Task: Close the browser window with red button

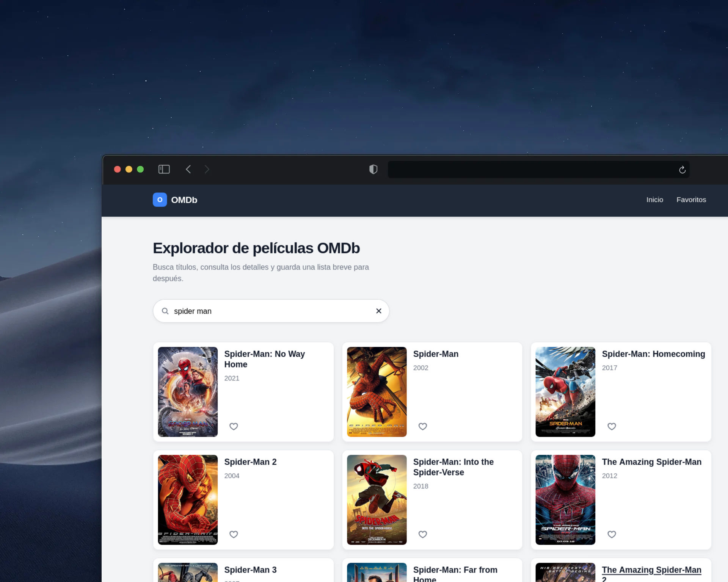Action: click(x=118, y=169)
